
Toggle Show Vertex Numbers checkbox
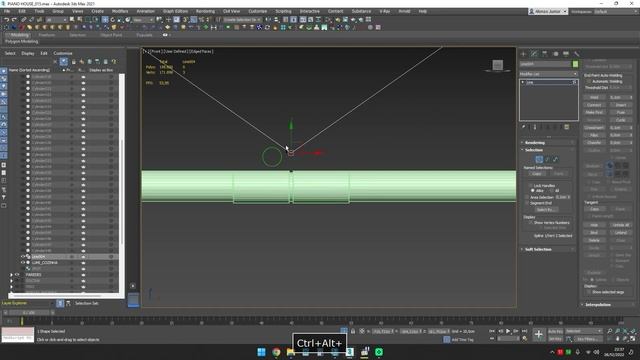[531, 223]
